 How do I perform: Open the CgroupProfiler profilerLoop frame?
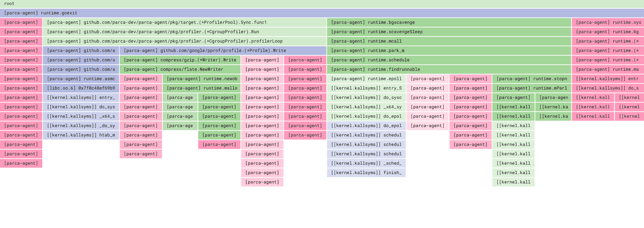[x=184, y=41]
